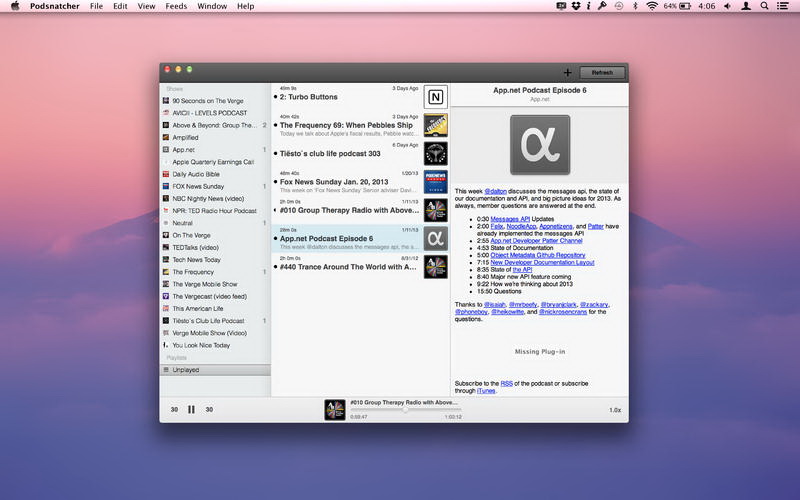The width and height of the screenshot is (800, 500).
Task: Click the Neutral episode 'N' artwork icon
Action: [x=435, y=97]
